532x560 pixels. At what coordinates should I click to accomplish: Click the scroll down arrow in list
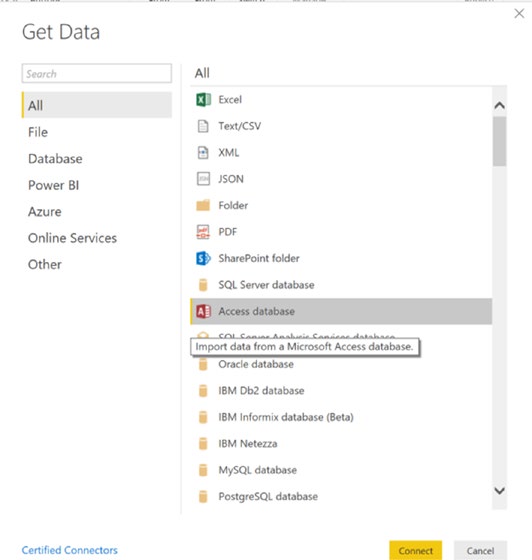click(x=500, y=491)
